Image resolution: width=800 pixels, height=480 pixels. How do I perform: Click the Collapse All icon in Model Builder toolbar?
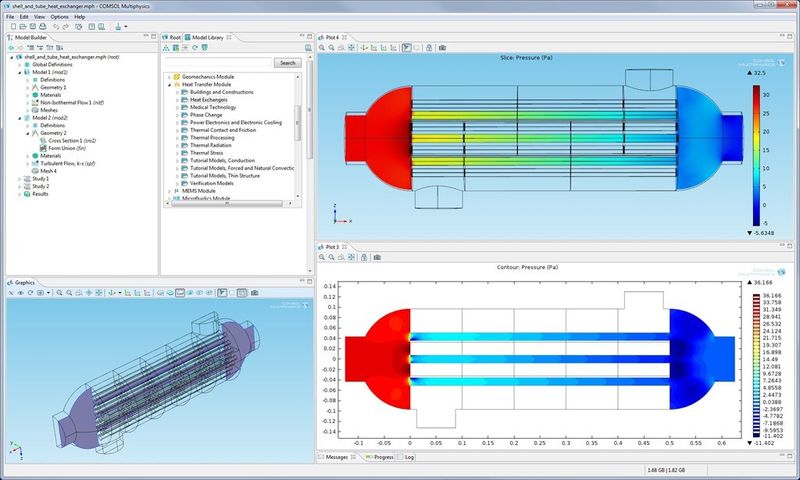(49, 47)
